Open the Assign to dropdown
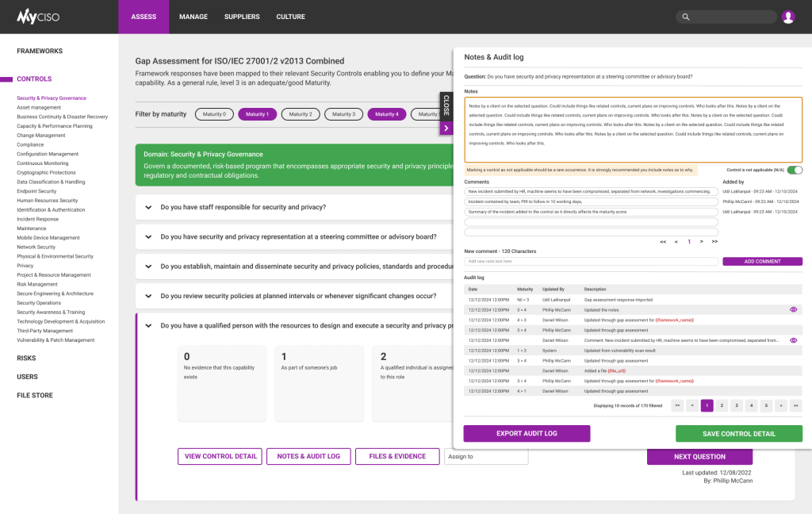Image resolution: width=812 pixels, height=514 pixels. (x=486, y=456)
